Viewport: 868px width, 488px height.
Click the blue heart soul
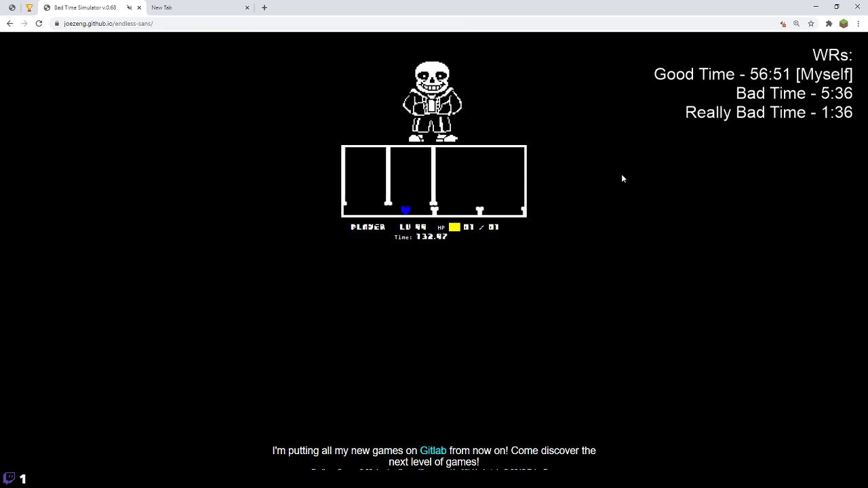(x=406, y=211)
